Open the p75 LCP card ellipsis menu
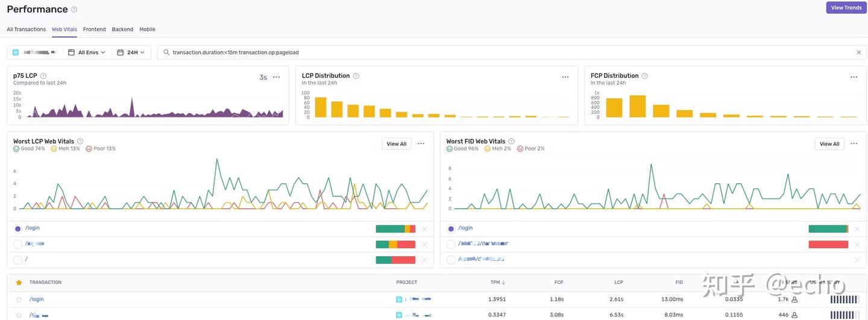The width and height of the screenshot is (868, 320). [276, 77]
